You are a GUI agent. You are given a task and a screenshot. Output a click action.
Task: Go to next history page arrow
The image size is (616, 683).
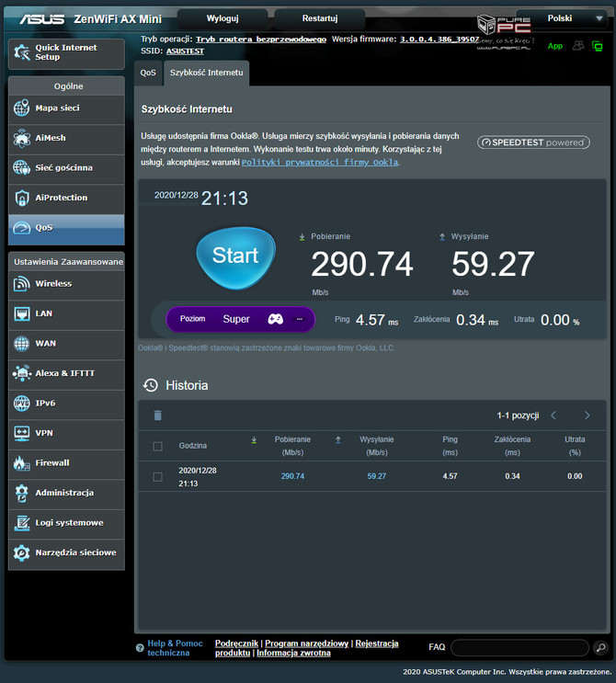coord(587,415)
